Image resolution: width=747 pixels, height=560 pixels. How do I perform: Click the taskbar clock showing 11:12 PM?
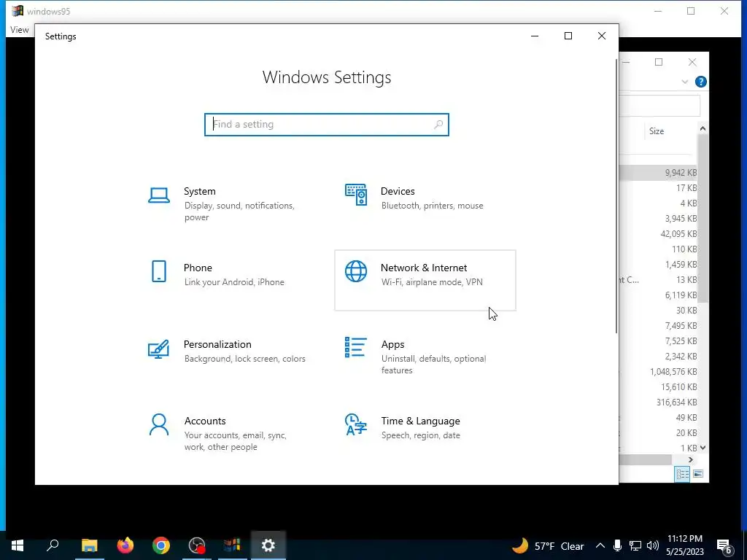684,545
